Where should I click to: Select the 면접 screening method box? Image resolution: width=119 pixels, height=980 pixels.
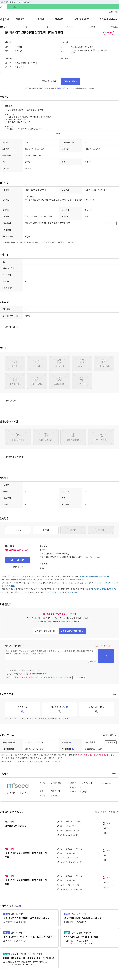(x=46, y=530)
